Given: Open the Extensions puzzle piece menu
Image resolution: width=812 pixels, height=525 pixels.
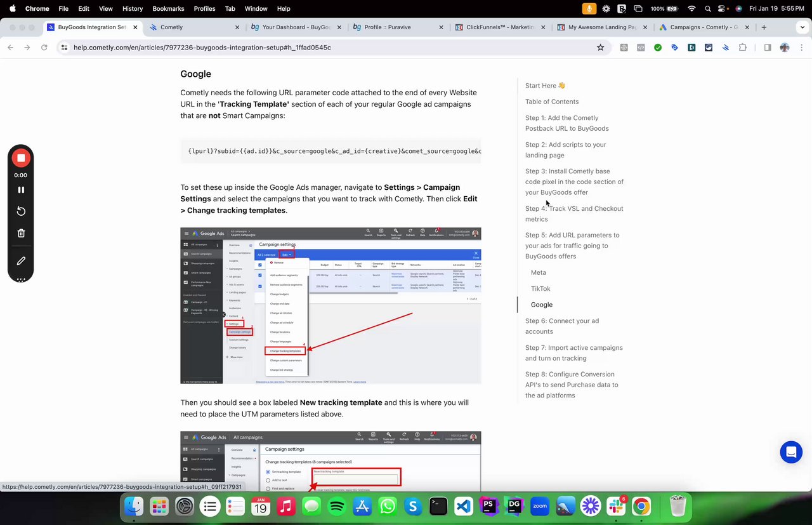Looking at the screenshot, I should coord(742,48).
